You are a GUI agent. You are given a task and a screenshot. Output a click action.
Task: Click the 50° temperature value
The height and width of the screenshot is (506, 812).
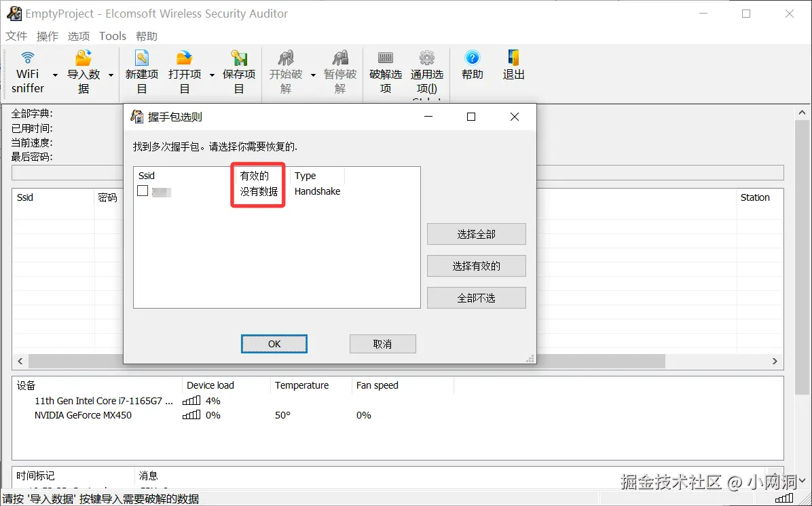click(x=282, y=416)
